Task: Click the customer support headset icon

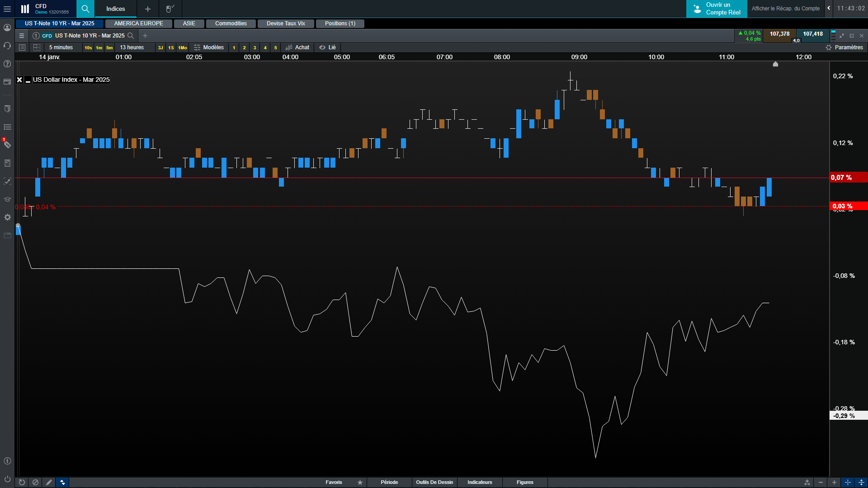Action: (x=7, y=46)
